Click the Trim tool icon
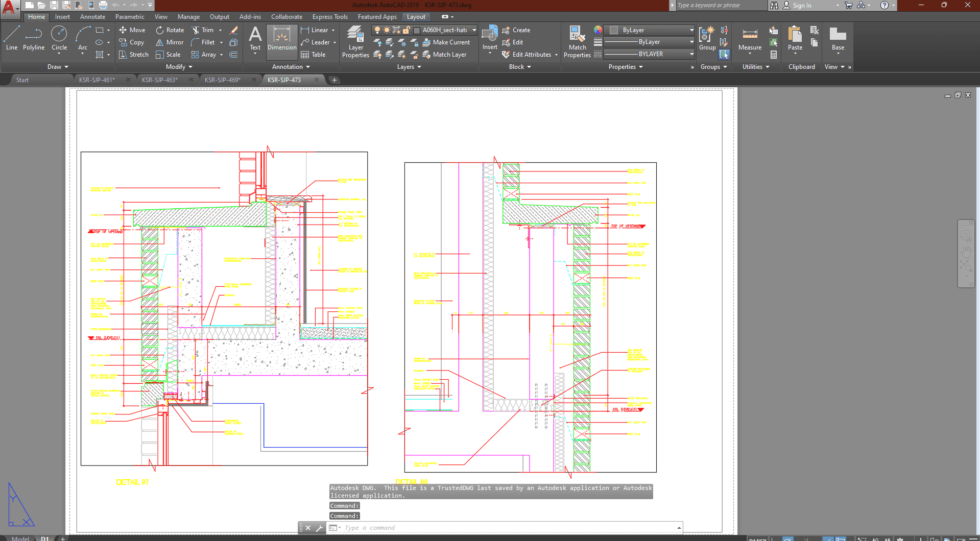Screen dimensions: 980x541 (196, 30)
